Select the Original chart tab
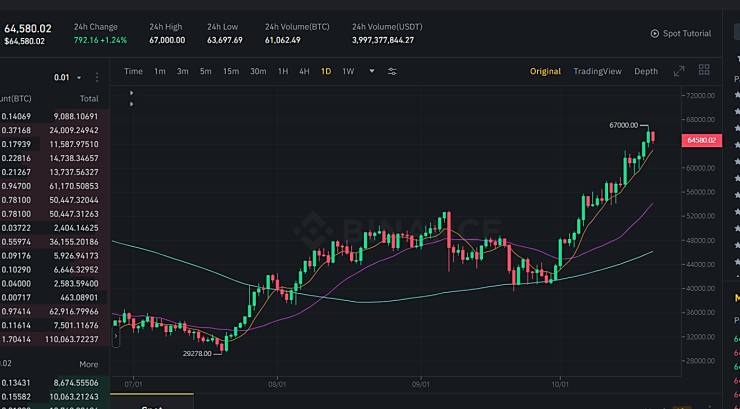Viewport: 740px width, 409px height. coord(545,71)
